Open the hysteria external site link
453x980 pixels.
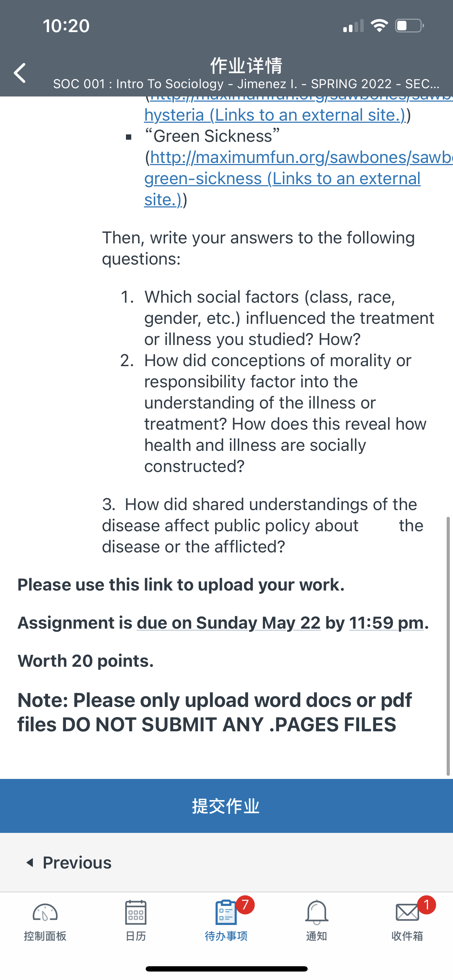(275, 115)
